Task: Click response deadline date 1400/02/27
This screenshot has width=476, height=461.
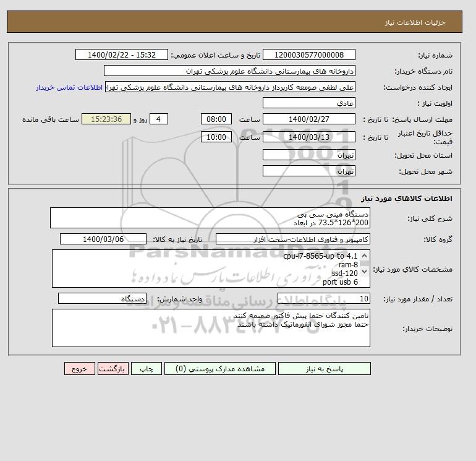Action: pyautogui.click(x=308, y=119)
